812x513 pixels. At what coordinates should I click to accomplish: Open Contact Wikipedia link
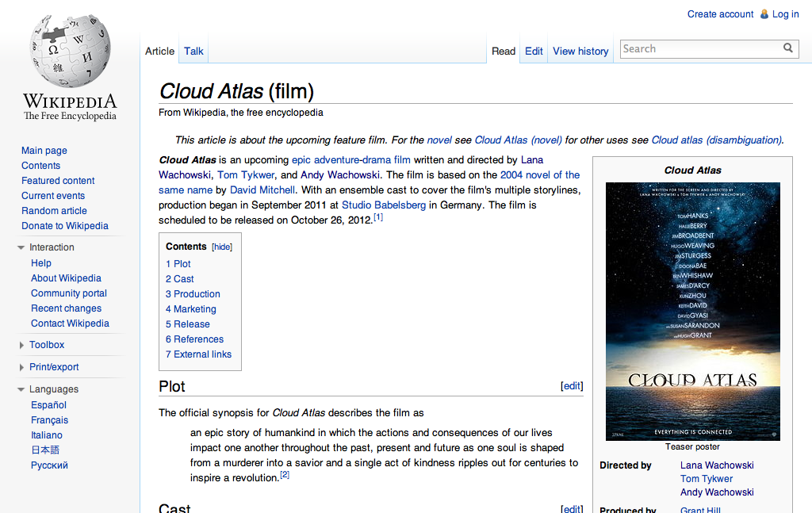70,323
